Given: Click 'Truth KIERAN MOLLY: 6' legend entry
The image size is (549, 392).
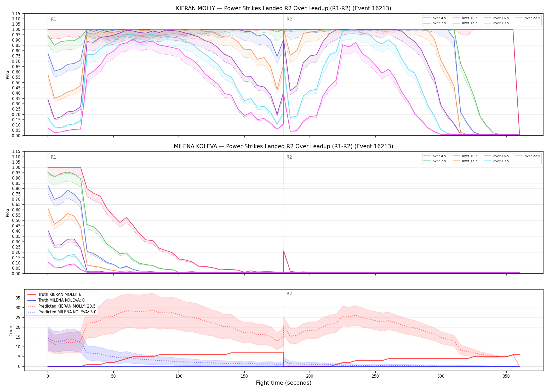Looking at the screenshot, I should click(54, 295).
